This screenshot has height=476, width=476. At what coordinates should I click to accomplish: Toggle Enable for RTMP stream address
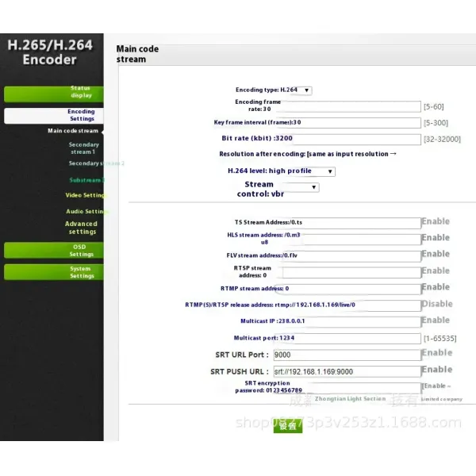pos(436,287)
